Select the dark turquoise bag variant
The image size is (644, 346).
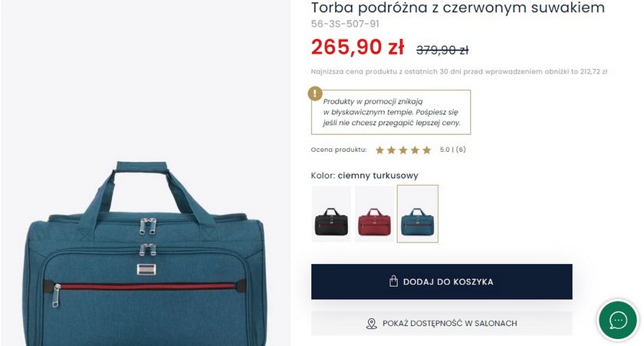pos(418,214)
